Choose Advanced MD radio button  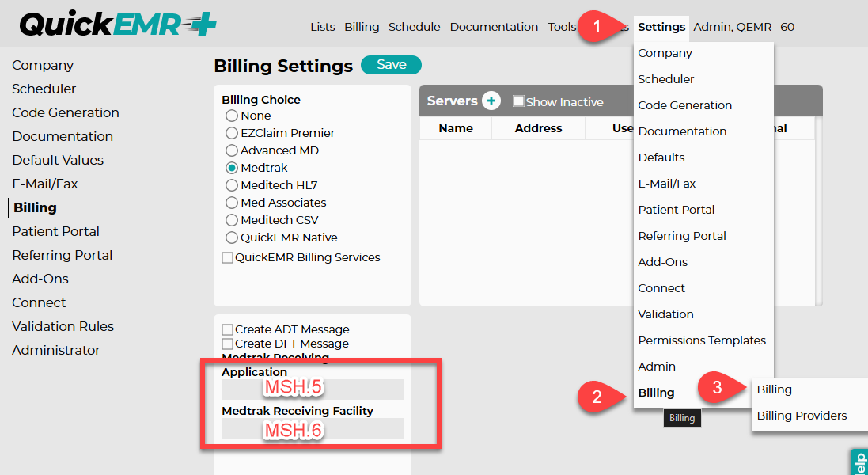coord(231,150)
